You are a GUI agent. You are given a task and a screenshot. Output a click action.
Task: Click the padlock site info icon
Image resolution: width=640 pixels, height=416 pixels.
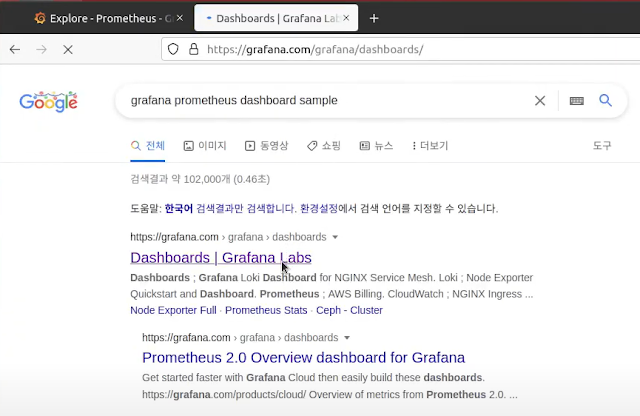pyautogui.click(x=193, y=49)
